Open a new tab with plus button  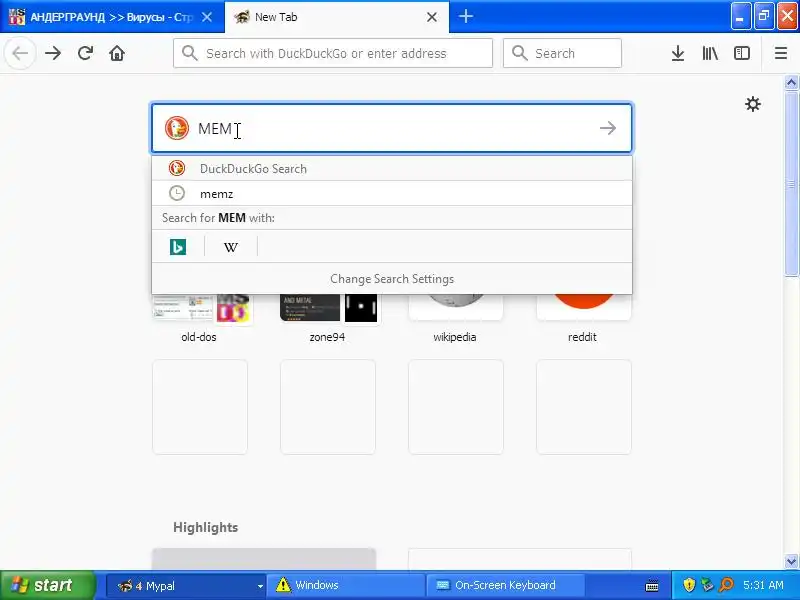coord(465,16)
